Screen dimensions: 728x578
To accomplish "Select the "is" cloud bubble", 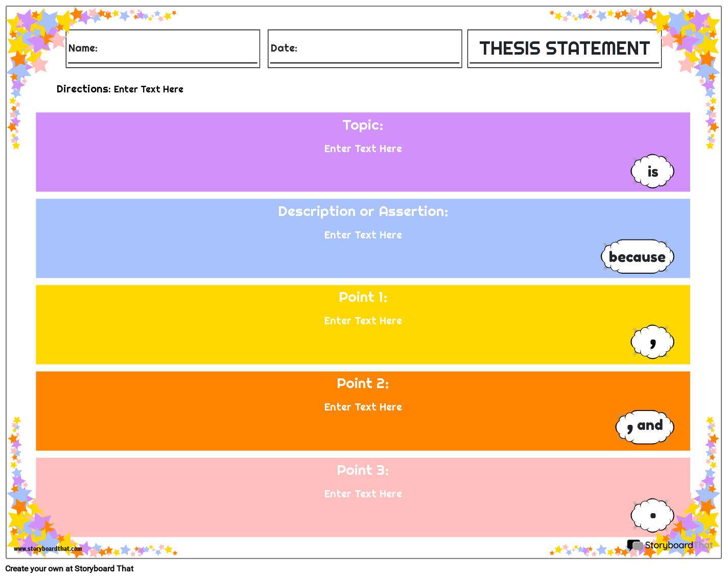I will tap(652, 172).
